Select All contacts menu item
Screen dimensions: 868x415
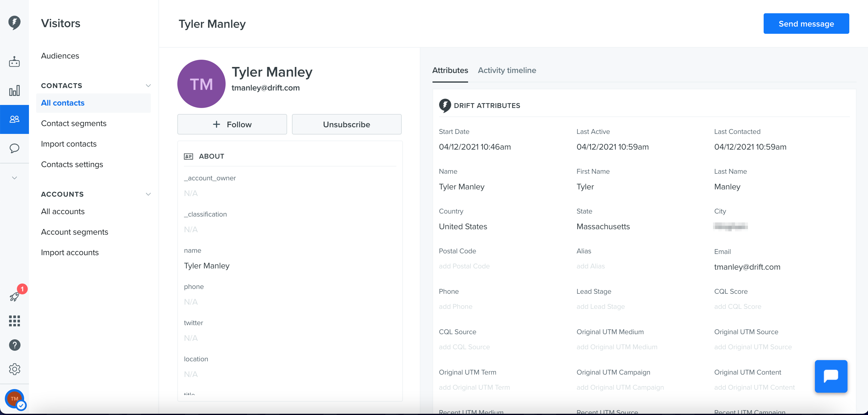93,103
